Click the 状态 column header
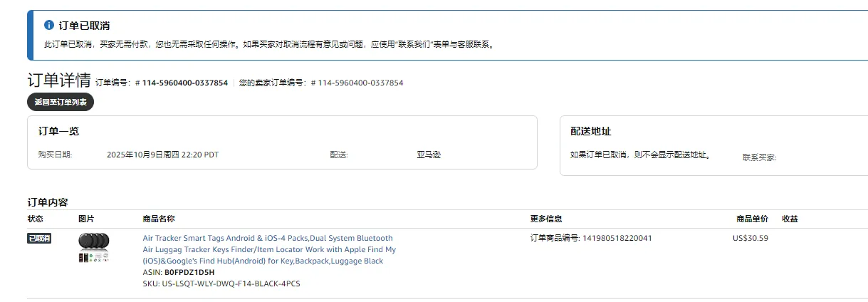This screenshot has width=868, height=302. click(x=36, y=219)
